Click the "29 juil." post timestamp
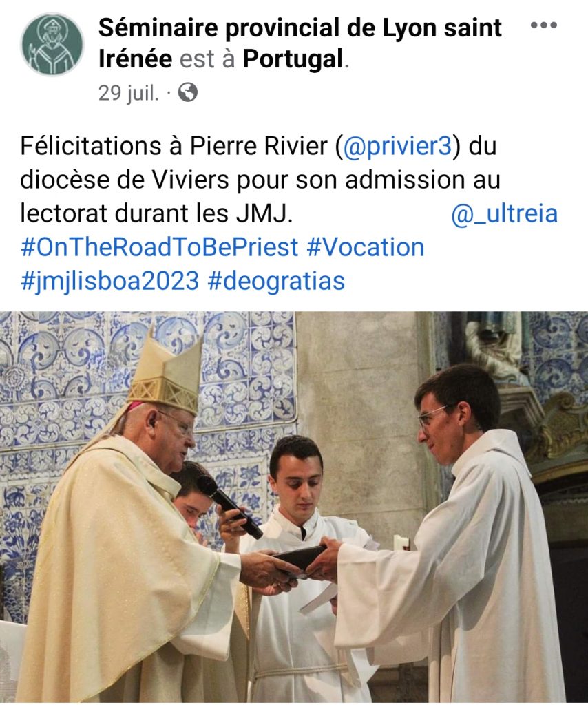 point(128,93)
